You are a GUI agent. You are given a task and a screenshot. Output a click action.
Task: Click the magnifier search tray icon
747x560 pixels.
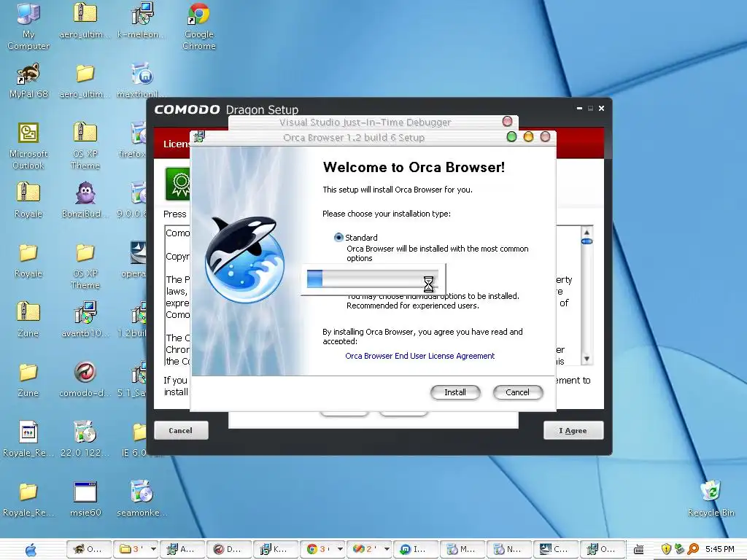[693, 549]
